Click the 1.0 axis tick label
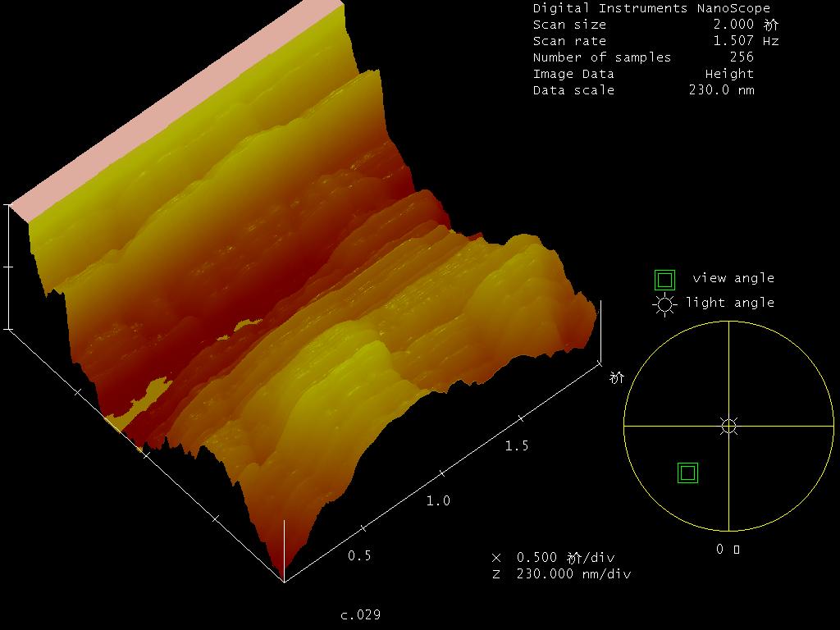This screenshot has height=630, width=840. point(438,501)
